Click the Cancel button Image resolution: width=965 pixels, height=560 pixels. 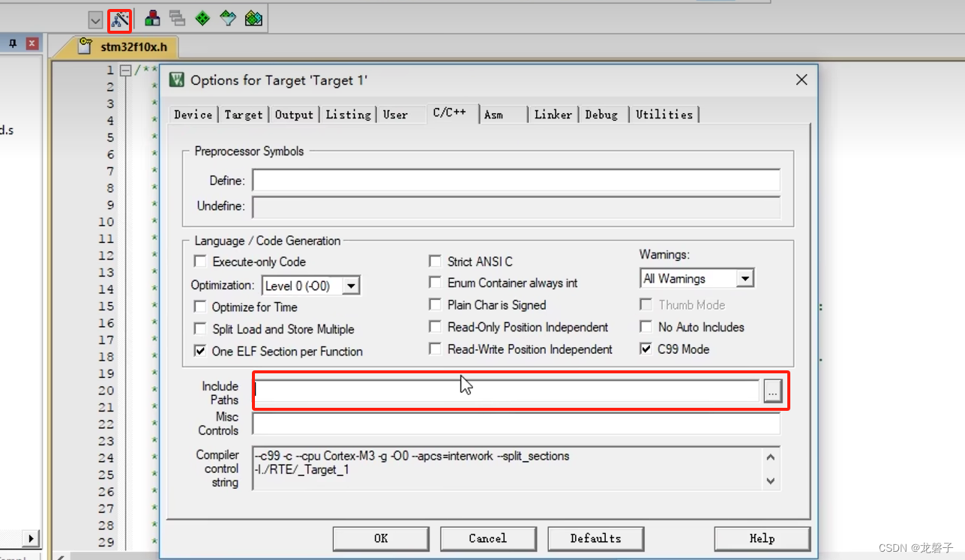(488, 538)
